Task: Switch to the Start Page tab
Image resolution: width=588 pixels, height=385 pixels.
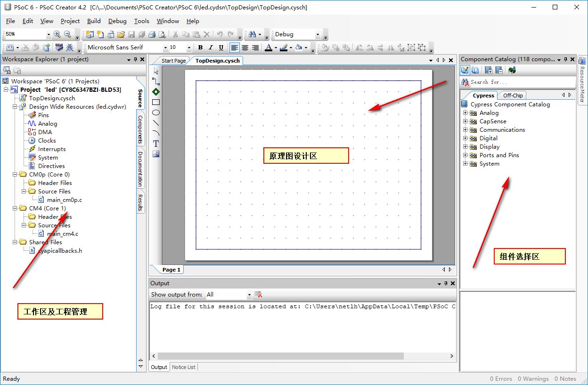Action: tap(173, 61)
